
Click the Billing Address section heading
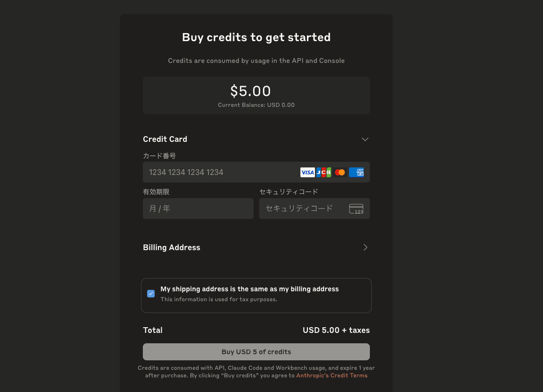172,247
